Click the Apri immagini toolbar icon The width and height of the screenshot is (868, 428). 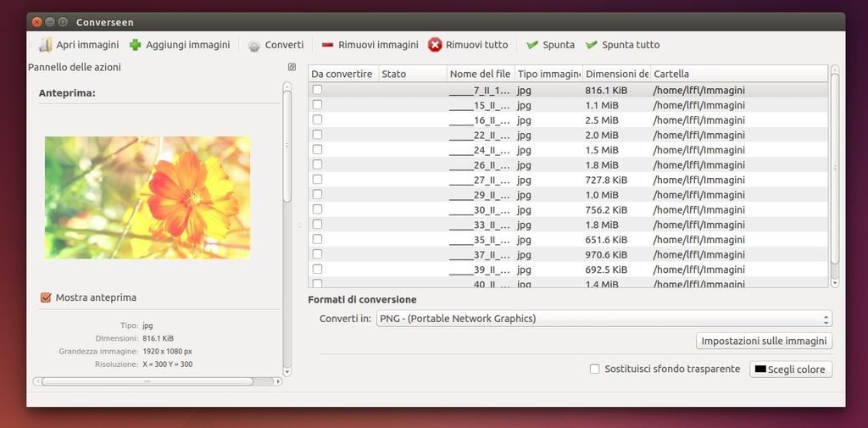click(46, 45)
